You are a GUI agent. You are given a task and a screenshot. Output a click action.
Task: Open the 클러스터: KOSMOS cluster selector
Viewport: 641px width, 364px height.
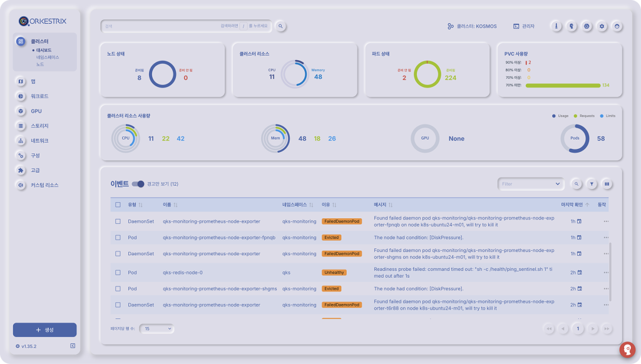[x=472, y=26]
